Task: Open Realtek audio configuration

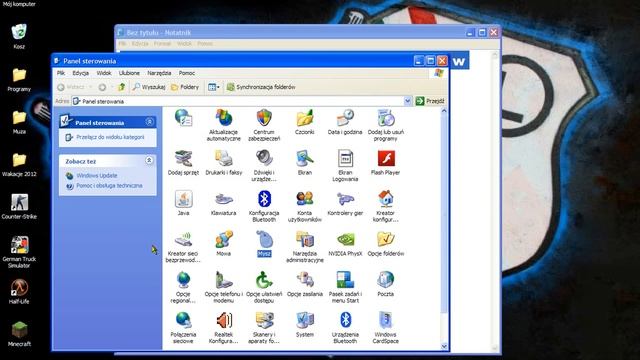Action: click(224, 327)
